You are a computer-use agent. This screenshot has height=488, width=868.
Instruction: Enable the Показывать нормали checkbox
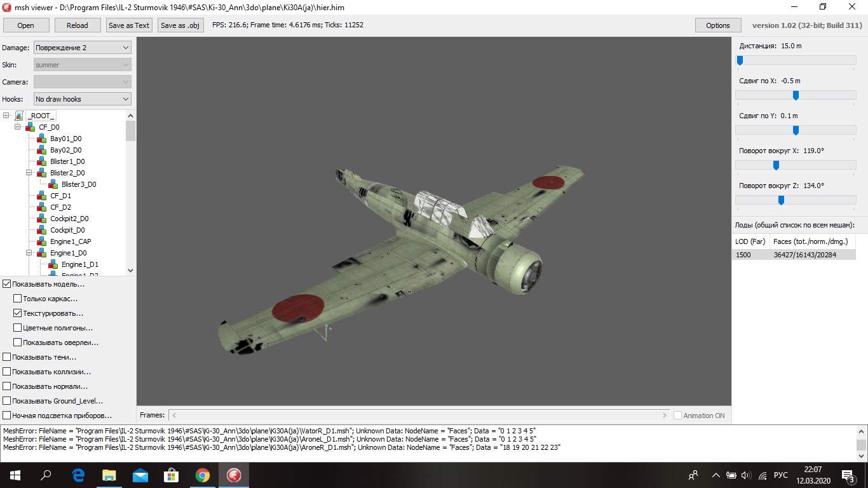click(6, 386)
